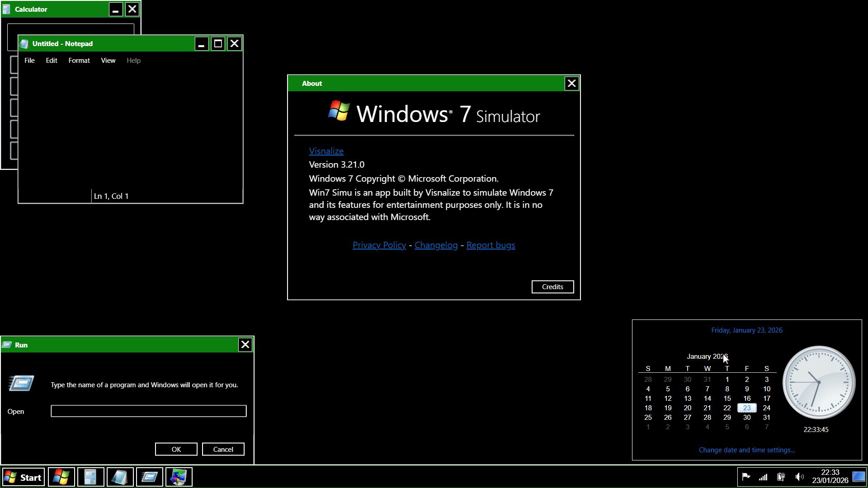Select January 30 in the calendar

[747, 418]
